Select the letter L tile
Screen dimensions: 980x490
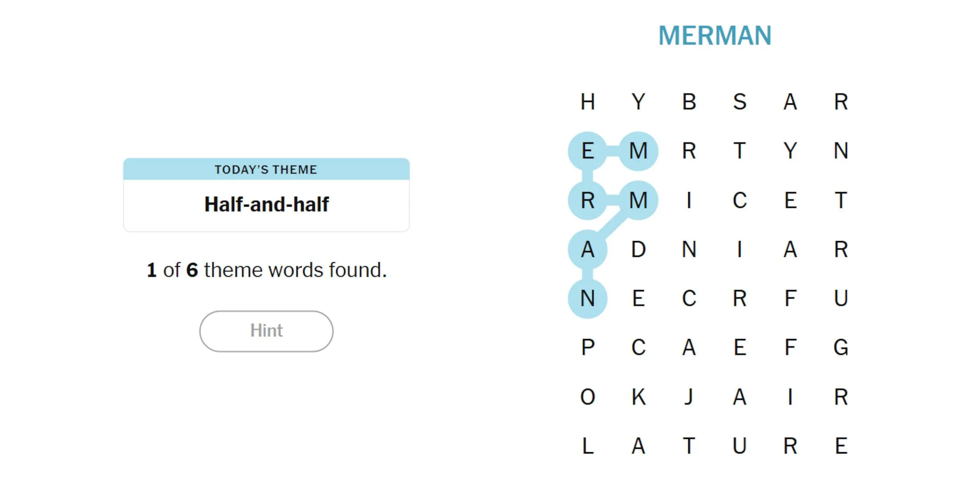588,446
